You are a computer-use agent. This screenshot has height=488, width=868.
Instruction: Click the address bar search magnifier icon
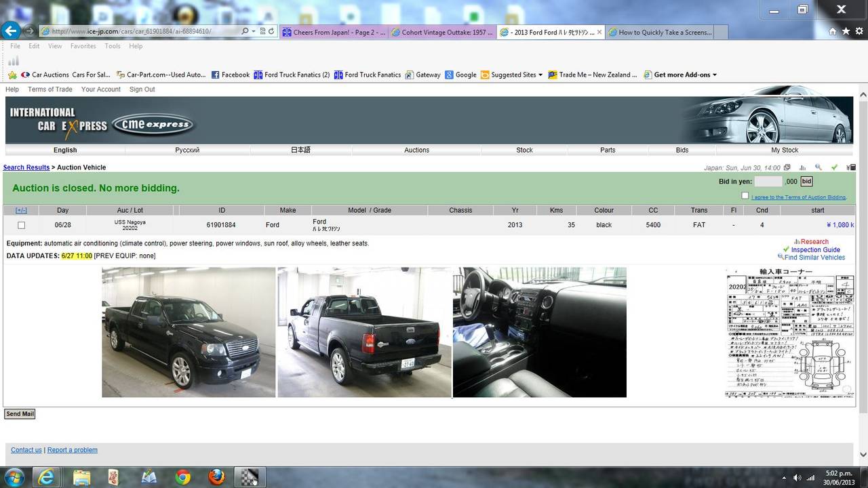point(245,31)
